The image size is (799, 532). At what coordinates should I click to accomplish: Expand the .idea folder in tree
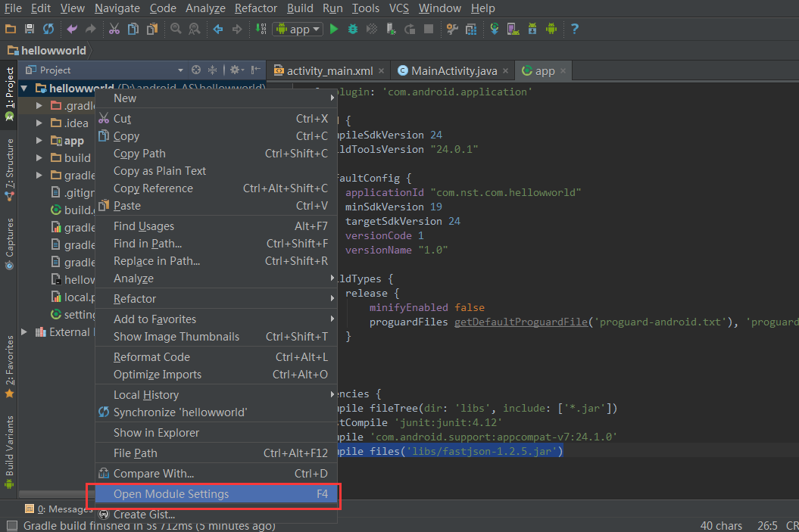[x=39, y=123]
